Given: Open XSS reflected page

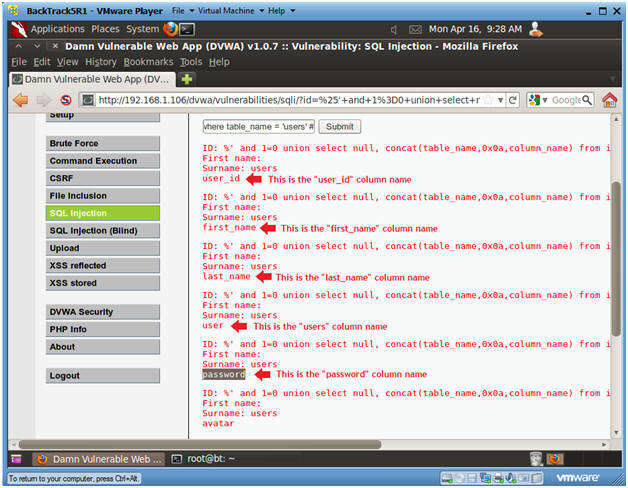Looking at the screenshot, I should [x=103, y=266].
